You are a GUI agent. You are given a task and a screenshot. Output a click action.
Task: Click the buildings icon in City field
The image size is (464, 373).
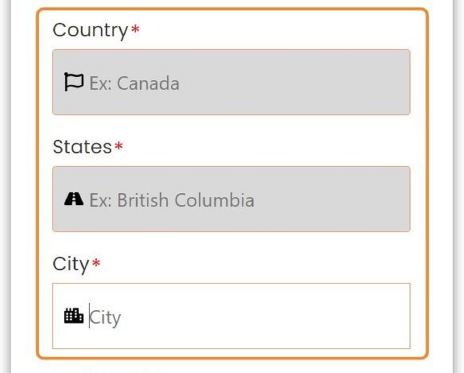[x=73, y=315]
